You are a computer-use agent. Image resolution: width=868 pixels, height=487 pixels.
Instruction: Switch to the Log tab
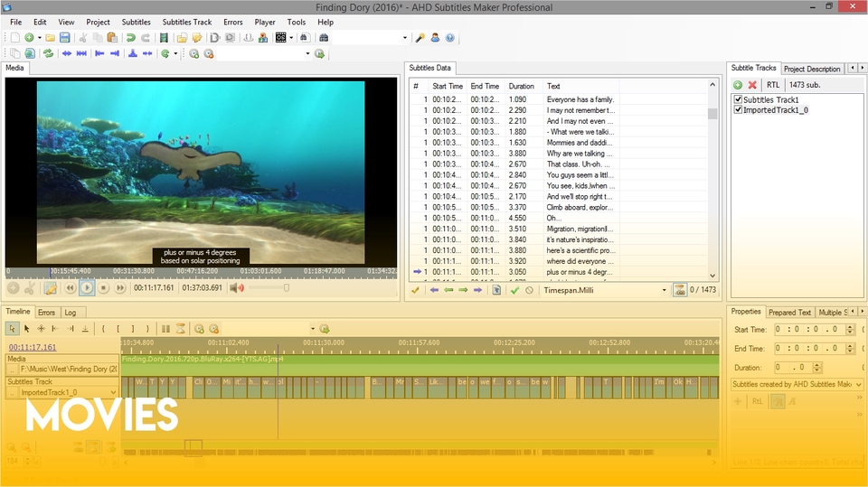pyautogui.click(x=71, y=313)
